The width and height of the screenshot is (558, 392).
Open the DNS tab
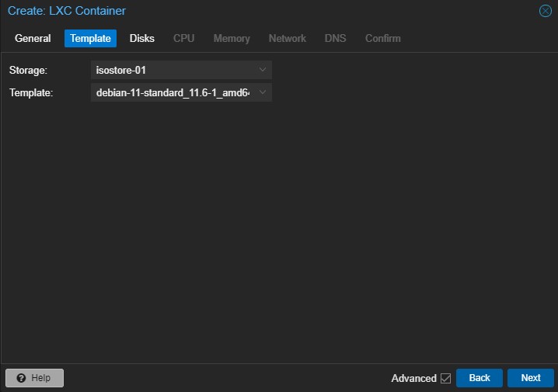coord(336,38)
